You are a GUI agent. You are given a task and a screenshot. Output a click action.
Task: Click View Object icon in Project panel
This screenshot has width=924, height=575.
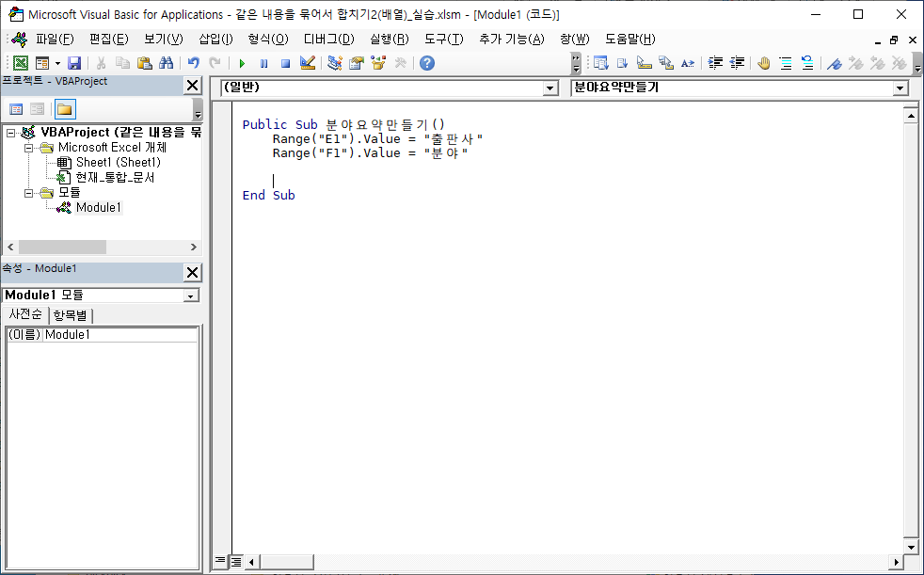click(37, 109)
